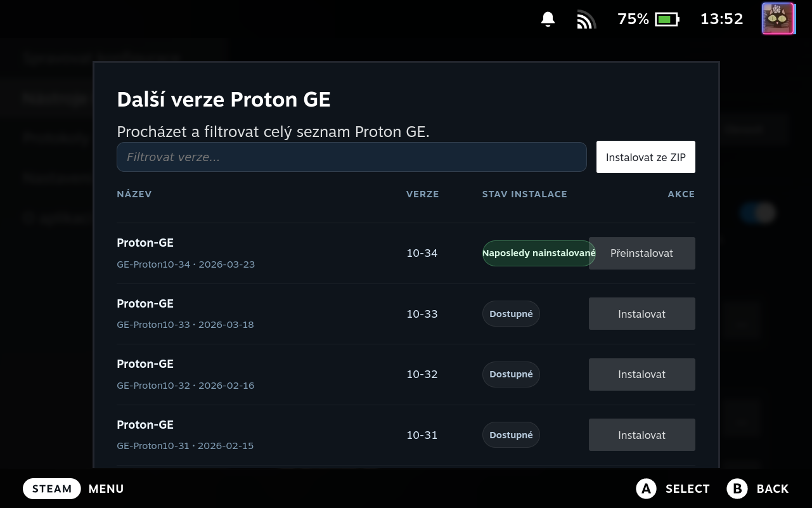Reinstall Proton-GE 10-34 with Přeinstalovat

(642, 253)
